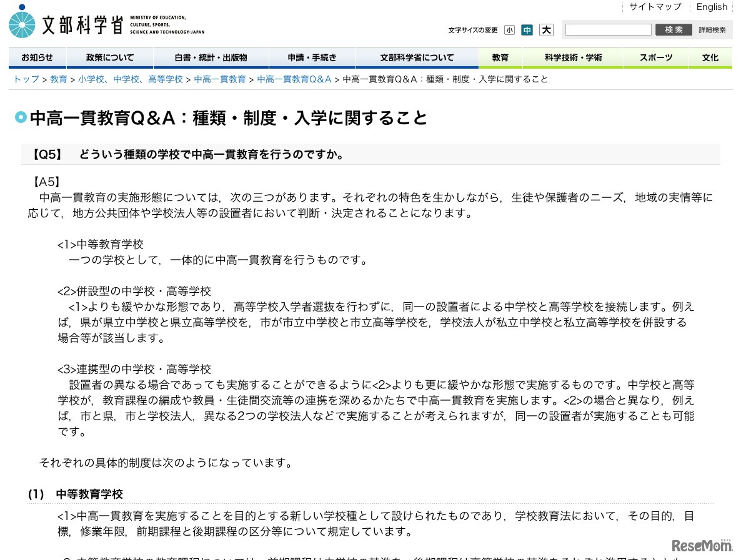Set text size to 小 (small)
Screen dimensions: 741x560
tap(510, 29)
